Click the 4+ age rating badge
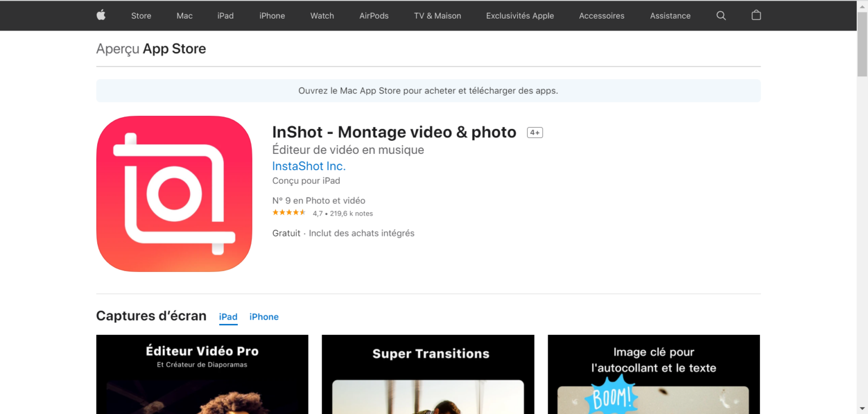Image resolution: width=868 pixels, height=414 pixels. point(535,132)
